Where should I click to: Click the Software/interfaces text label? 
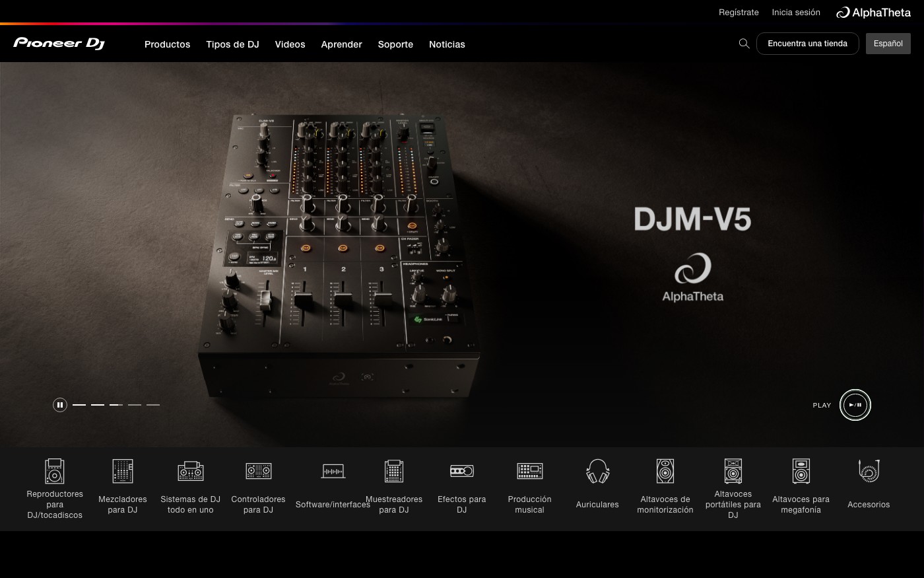333,505
